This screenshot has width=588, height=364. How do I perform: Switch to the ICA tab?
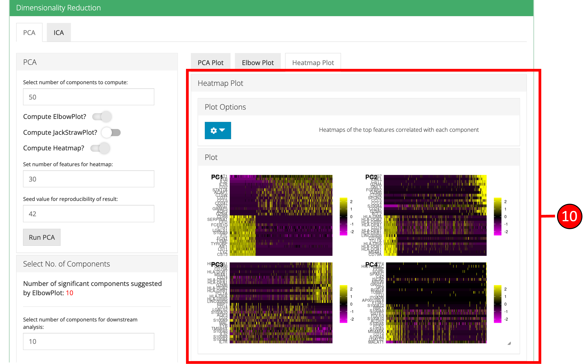pos(58,33)
